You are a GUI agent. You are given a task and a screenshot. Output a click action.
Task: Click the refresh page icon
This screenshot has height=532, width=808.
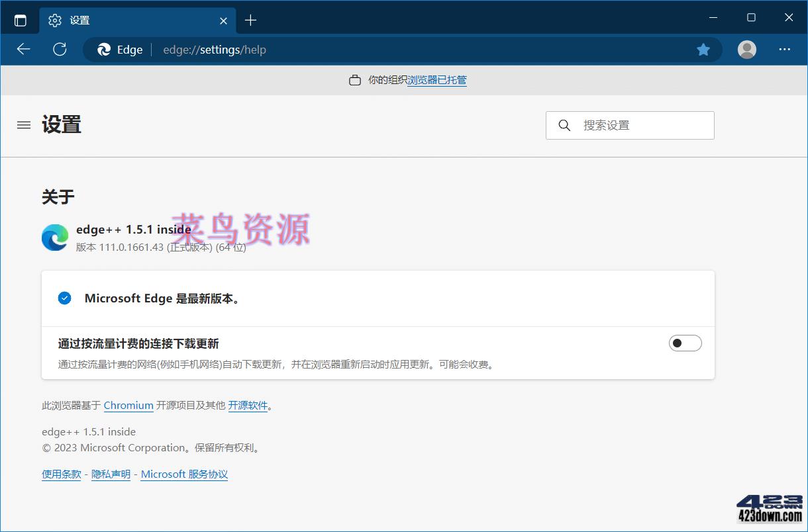tap(60, 49)
